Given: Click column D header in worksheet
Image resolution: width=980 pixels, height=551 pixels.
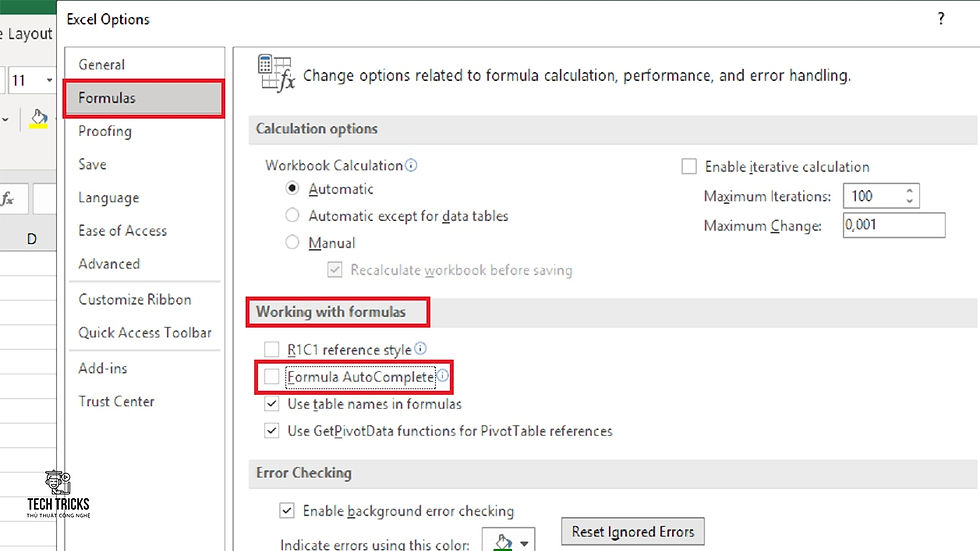Looking at the screenshot, I should coord(30,239).
